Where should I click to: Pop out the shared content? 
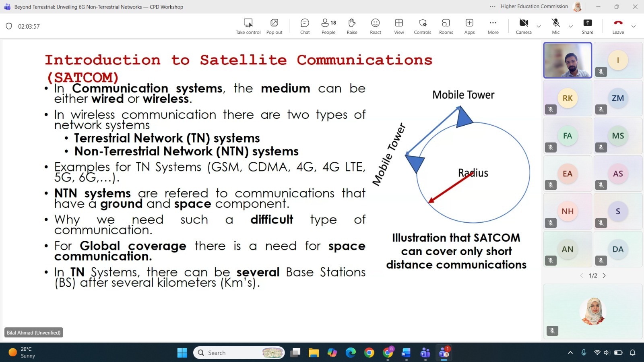click(x=274, y=26)
